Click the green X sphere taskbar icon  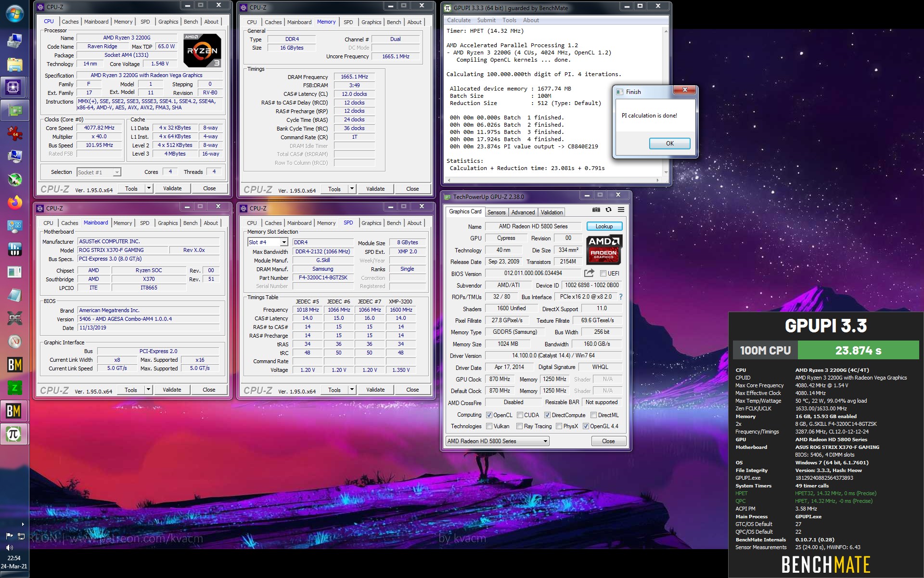pos(14,180)
